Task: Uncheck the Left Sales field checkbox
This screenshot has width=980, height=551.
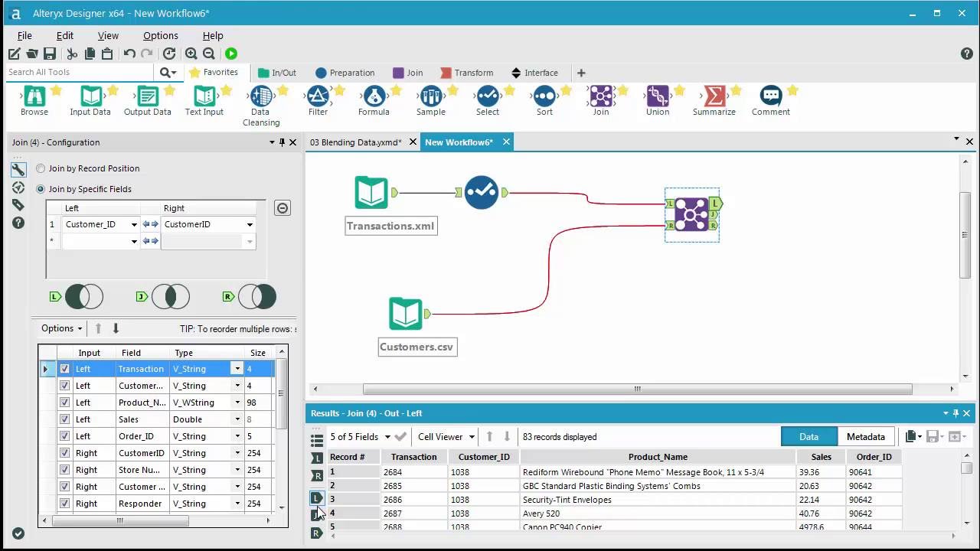Action: pyautogui.click(x=64, y=419)
